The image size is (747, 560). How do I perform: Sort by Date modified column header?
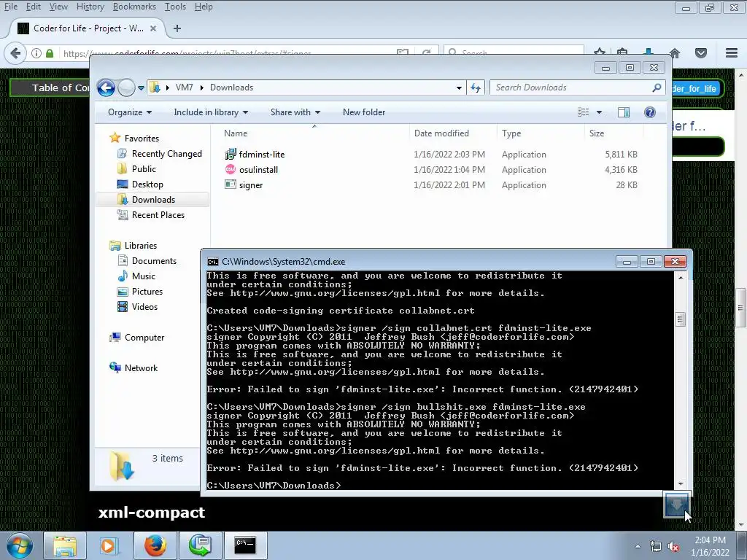click(441, 133)
